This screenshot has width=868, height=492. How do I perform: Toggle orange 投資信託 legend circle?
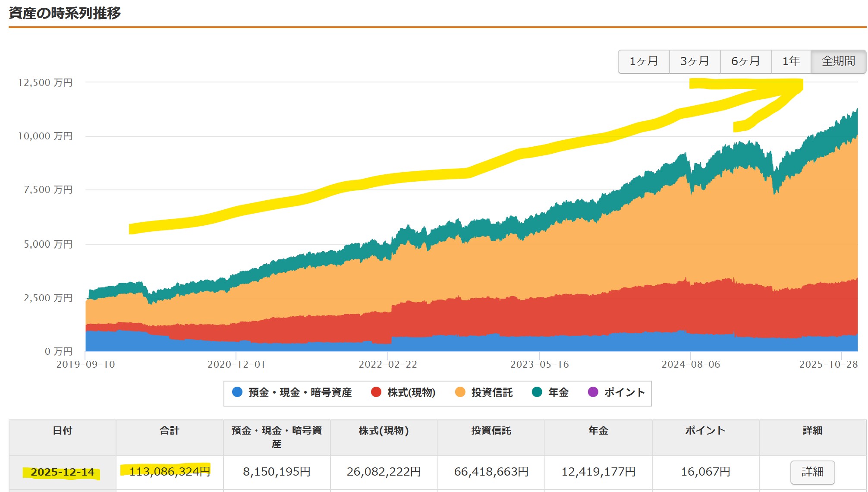pos(460,392)
